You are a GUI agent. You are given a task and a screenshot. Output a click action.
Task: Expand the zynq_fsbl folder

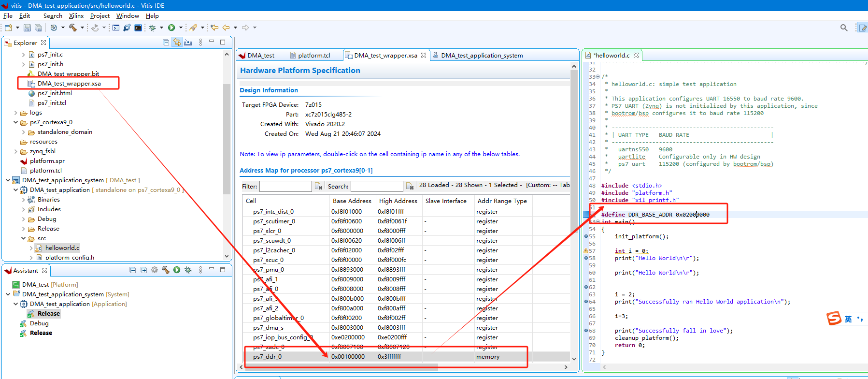point(16,151)
